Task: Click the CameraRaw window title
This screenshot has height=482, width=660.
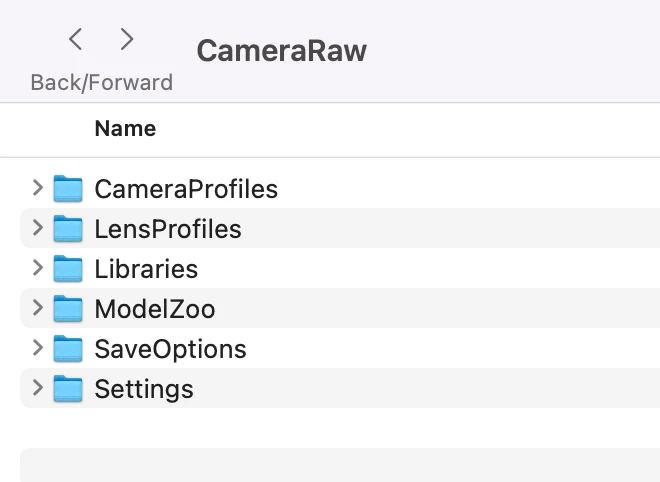Action: [281, 50]
